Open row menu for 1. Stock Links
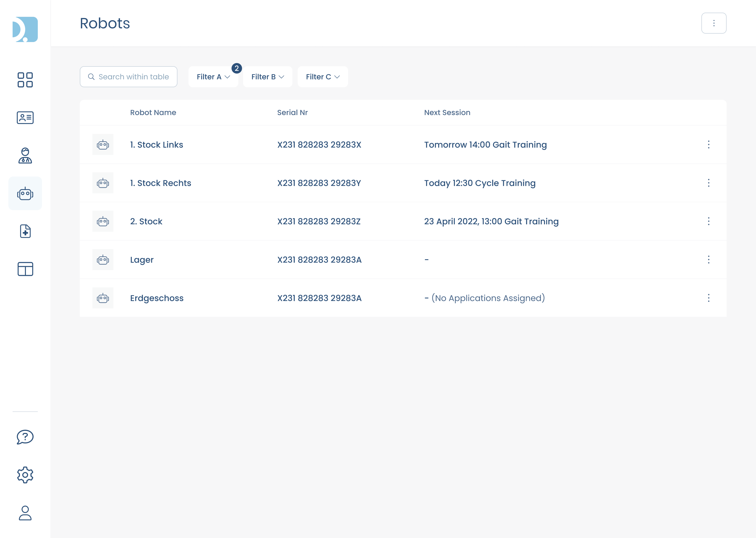This screenshot has height=538, width=756. [709, 144]
